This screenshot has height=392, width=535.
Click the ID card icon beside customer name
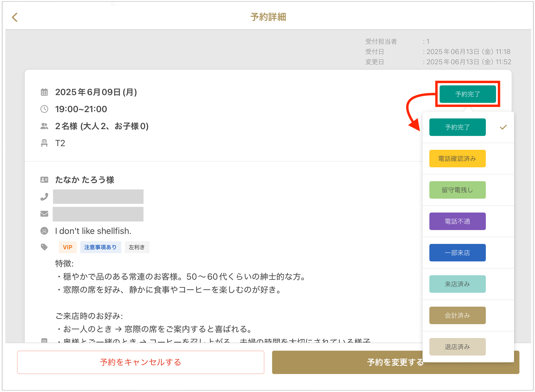pos(44,180)
